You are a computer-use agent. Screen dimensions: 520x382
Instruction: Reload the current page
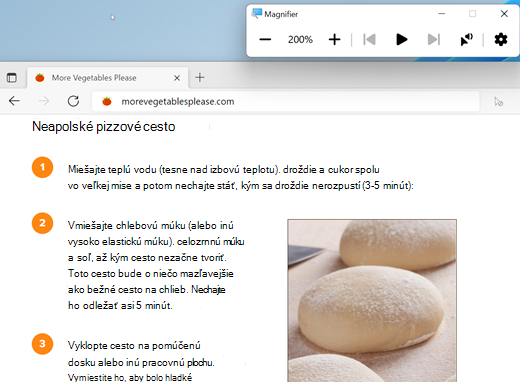pyautogui.click(x=73, y=101)
